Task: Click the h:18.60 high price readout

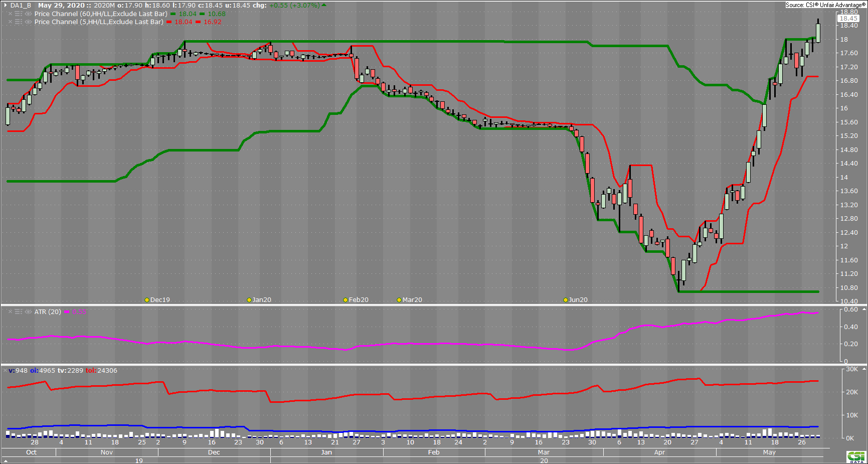Action: point(157,6)
